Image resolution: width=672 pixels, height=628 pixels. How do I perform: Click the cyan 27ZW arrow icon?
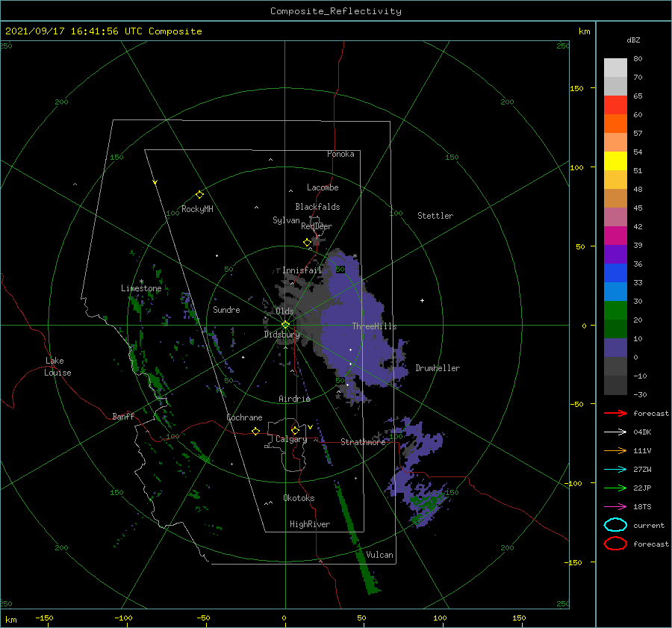[615, 470]
